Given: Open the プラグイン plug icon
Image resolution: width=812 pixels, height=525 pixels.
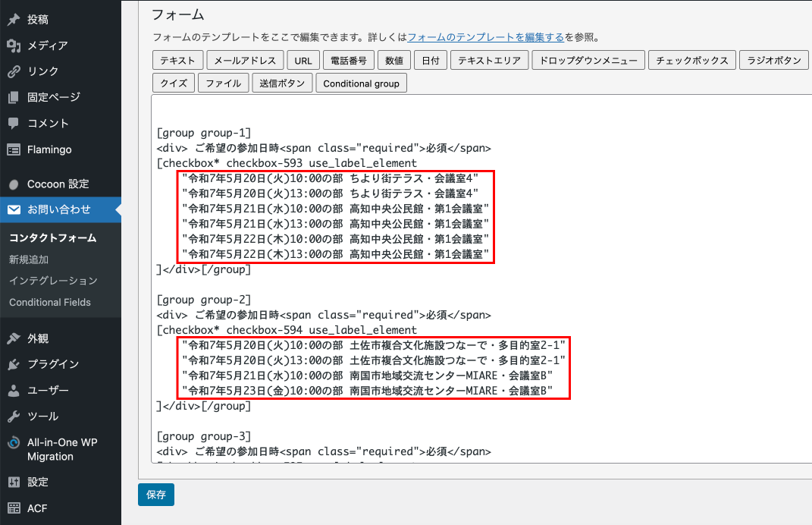Looking at the screenshot, I should coord(14,364).
